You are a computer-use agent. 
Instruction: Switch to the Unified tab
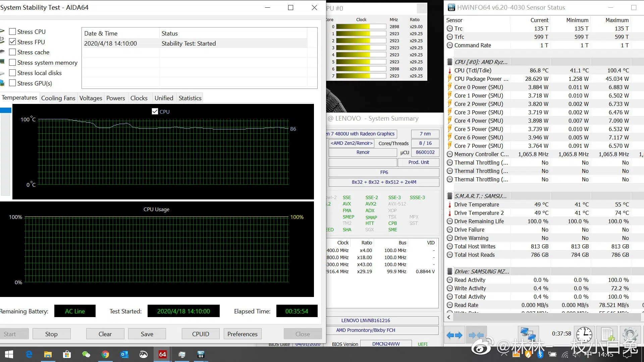[164, 98]
